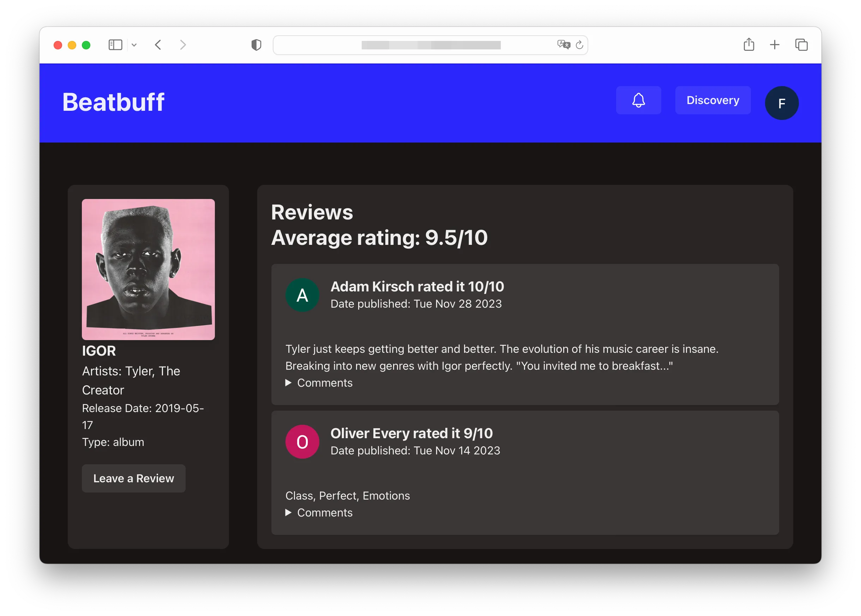861x616 pixels.
Task: Expand Comments on Adam Kirsch's review
Action: pyautogui.click(x=319, y=383)
